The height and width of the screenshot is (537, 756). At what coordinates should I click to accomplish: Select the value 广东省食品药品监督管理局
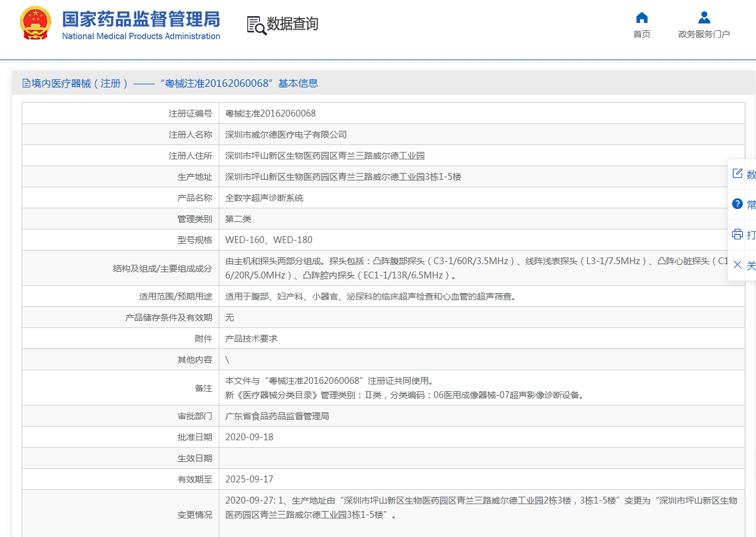tap(277, 416)
